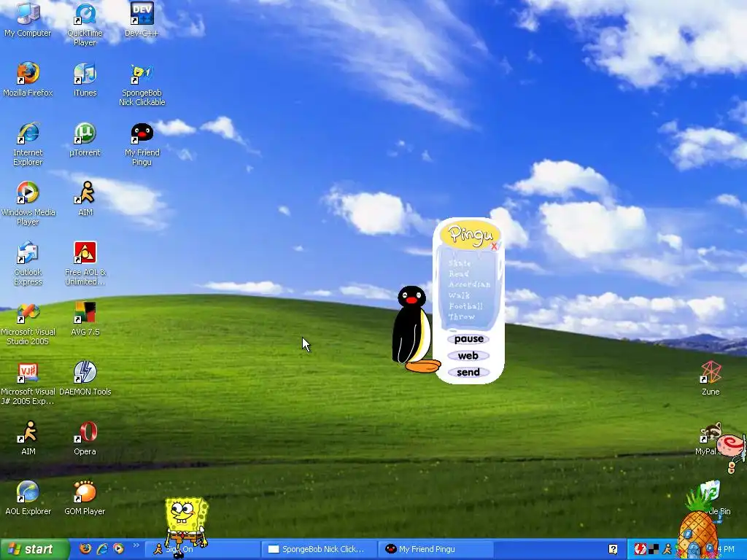Screen dimensions: 747x560
Task: Click the AIM running man tray icon
Action: pos(667,549)
